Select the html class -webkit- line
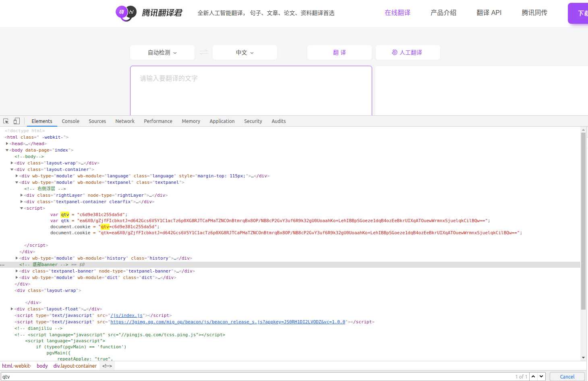Screen dimensions: 588x381 click(37, 137)
